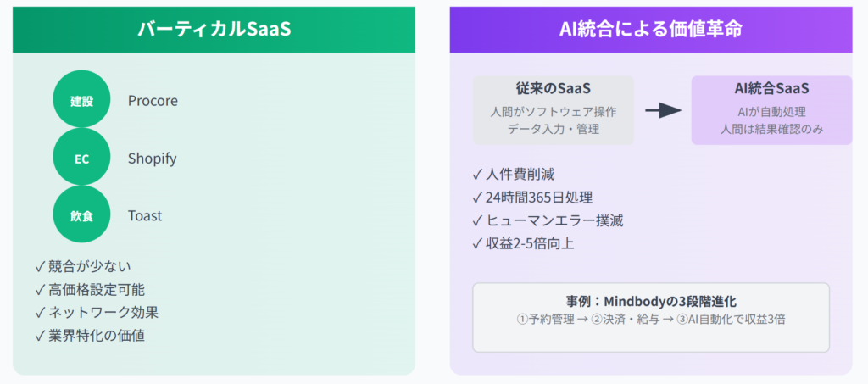The width and height of the screenshot is (868, 384).
Task: Select the AI統合による価値革命 purple header
Action: [x=651, y=29]
